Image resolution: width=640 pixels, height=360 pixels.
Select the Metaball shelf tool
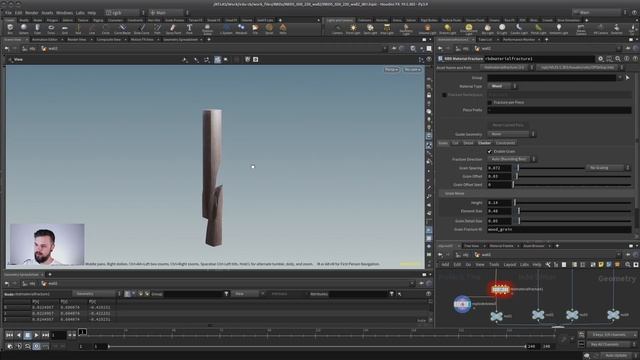(241, 29)
